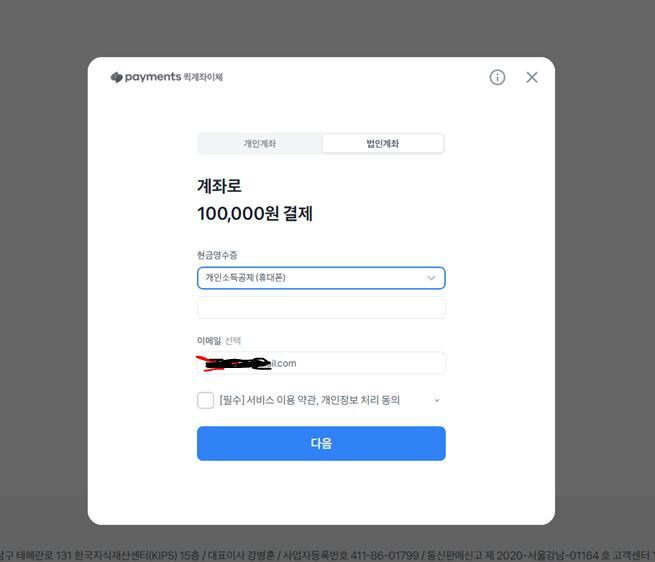The height and width of the screenshot is (562, 655).
Task: Click the 퀵계좌이체 text beside the logo
Action: pyautogui.click(x=203, y=77)
